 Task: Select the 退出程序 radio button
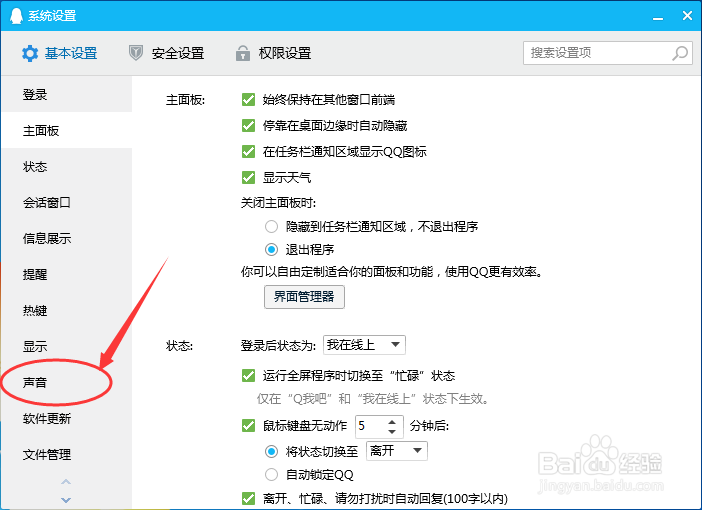click(x=271, y=249)
